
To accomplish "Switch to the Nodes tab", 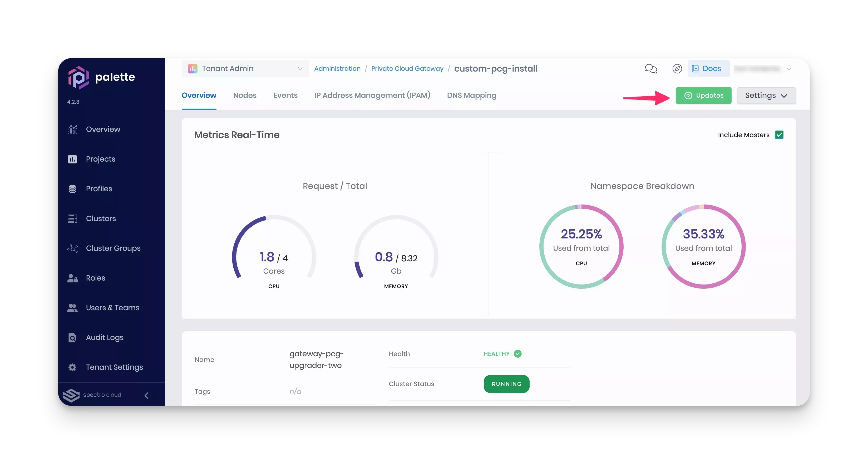I will pyautogui.click(x=245, y=96).
